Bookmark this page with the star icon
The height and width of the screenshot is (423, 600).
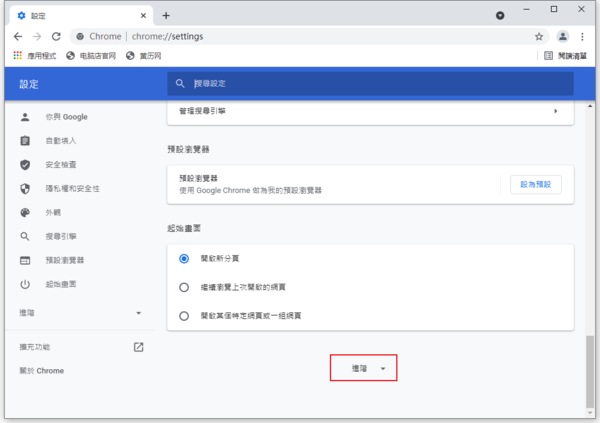[539, 36]
